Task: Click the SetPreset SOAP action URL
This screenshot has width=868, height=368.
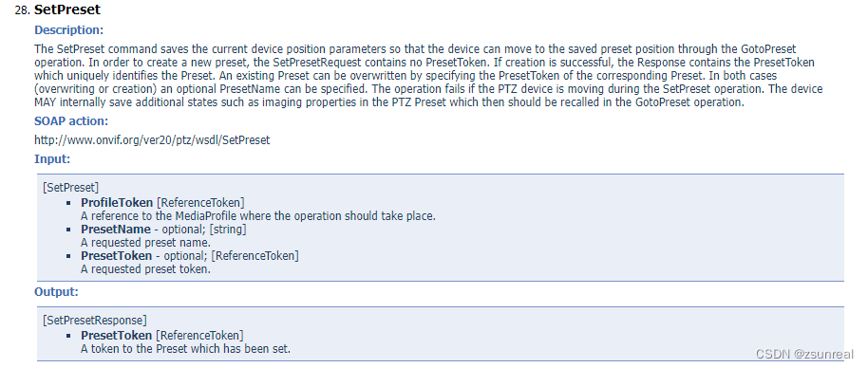Action: [x=152, y=140]
